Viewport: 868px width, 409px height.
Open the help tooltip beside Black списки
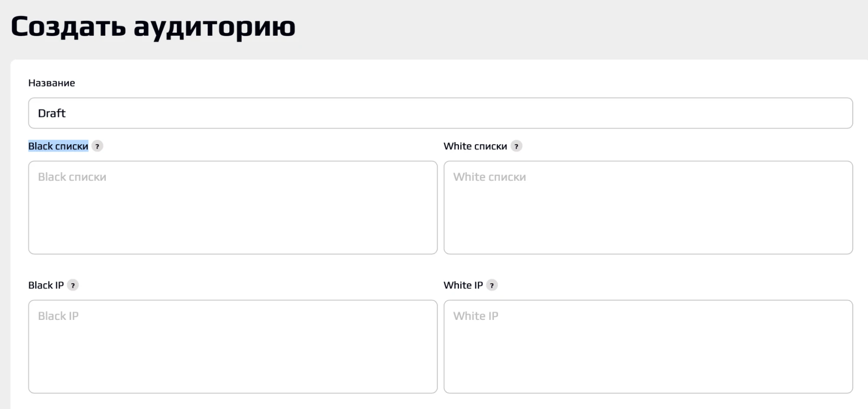(97, 146)
